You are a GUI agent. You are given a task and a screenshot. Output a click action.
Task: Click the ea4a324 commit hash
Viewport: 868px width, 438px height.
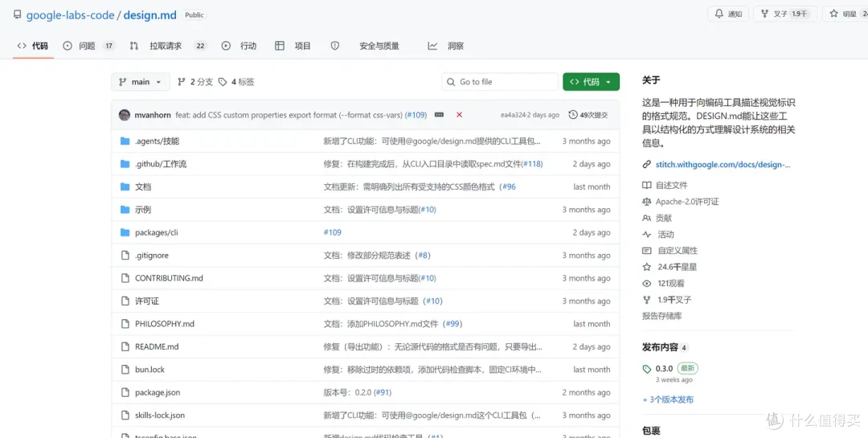513,115
